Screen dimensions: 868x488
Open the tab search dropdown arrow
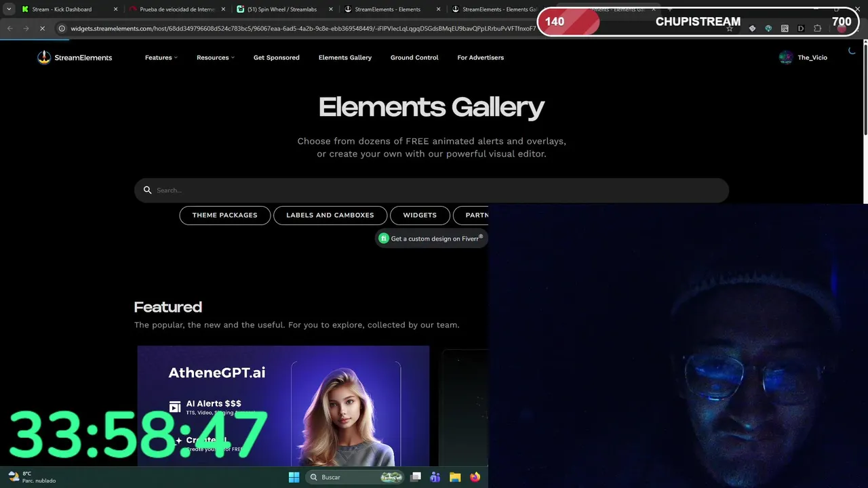tap(9, 9)
